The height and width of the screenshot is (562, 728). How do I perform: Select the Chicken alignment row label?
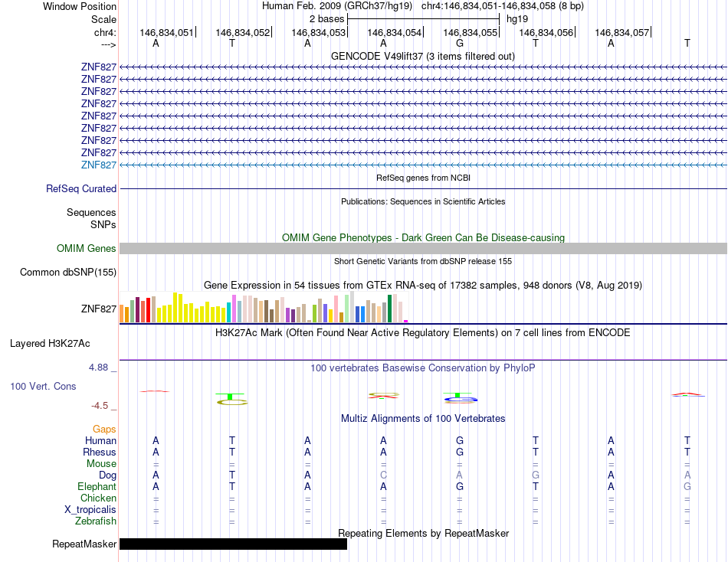[x=98, y=498]
